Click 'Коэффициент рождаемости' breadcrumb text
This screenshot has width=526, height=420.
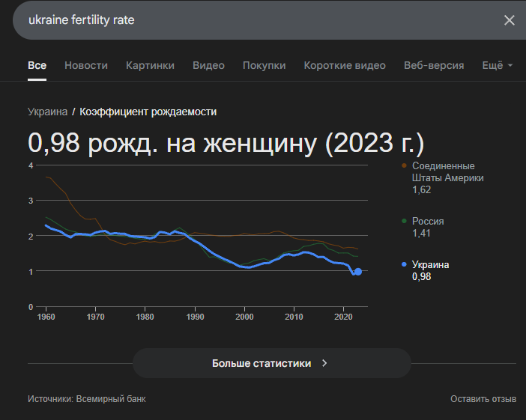point(148,112)
